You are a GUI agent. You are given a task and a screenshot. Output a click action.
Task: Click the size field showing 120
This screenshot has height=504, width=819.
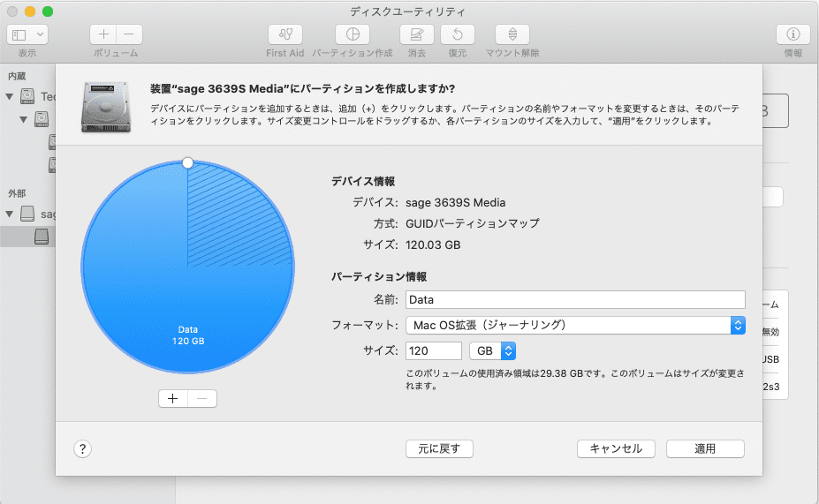434,350
